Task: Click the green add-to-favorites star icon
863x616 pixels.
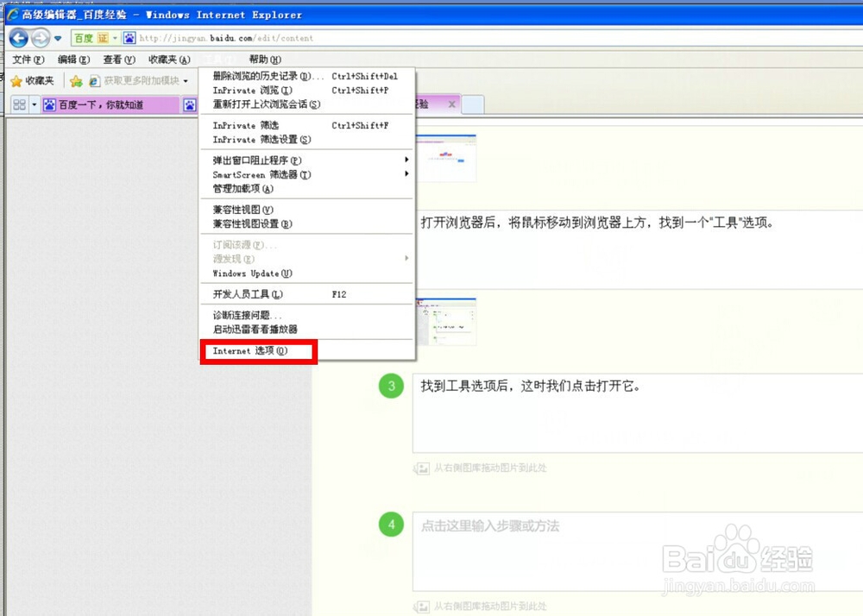Action: coord(74,81)
